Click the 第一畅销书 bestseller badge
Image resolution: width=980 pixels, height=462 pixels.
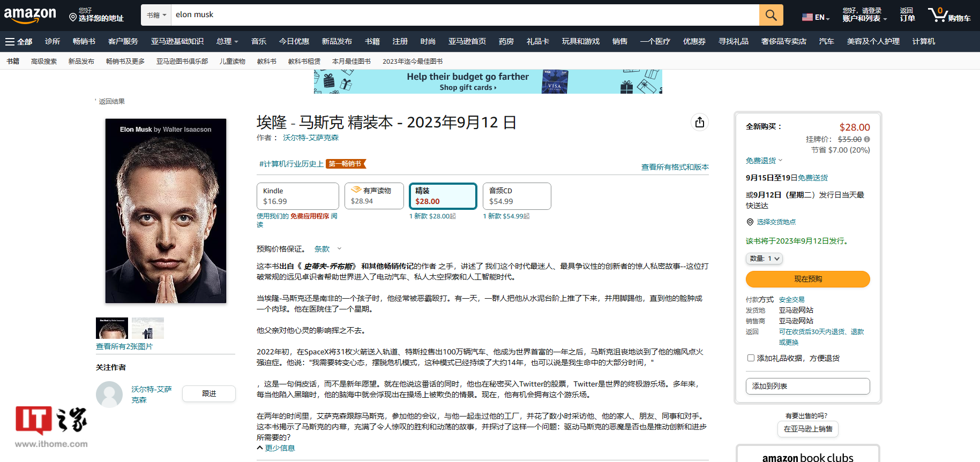346,164
